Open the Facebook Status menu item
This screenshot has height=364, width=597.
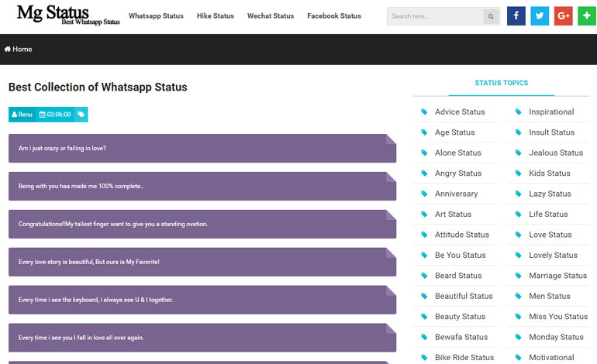tap(334, 16)
